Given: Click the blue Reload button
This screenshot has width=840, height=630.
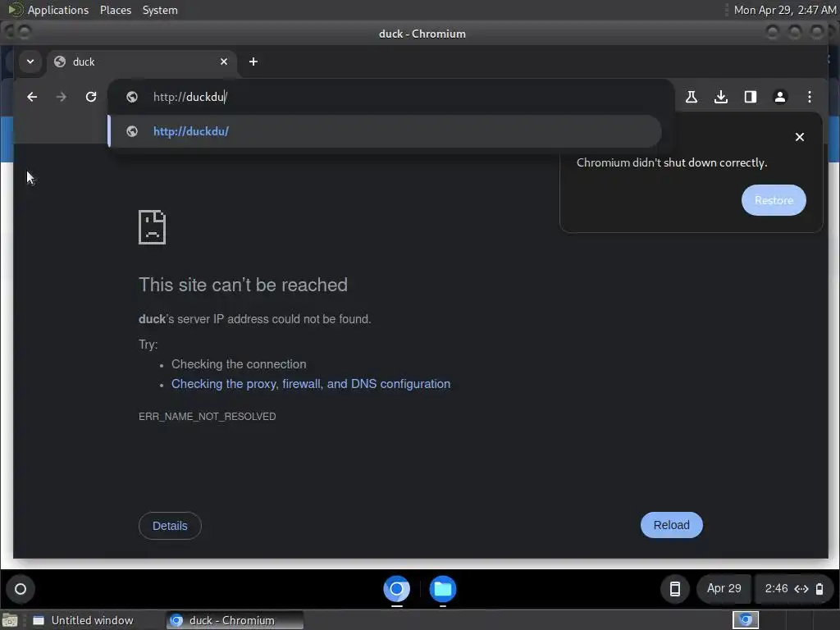Looking at the screenshot, I should pyautogui.click(x=671, y=525).
